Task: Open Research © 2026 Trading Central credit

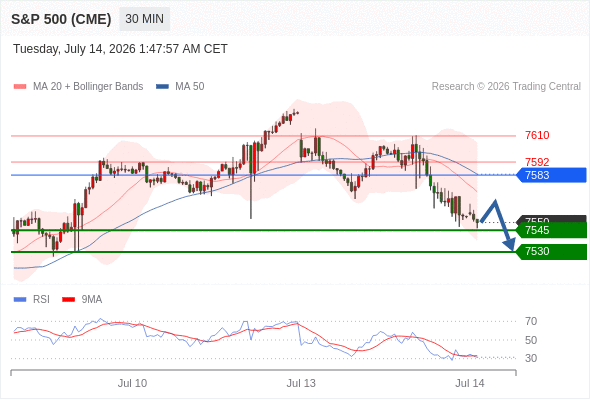Action: pos(506,87)
